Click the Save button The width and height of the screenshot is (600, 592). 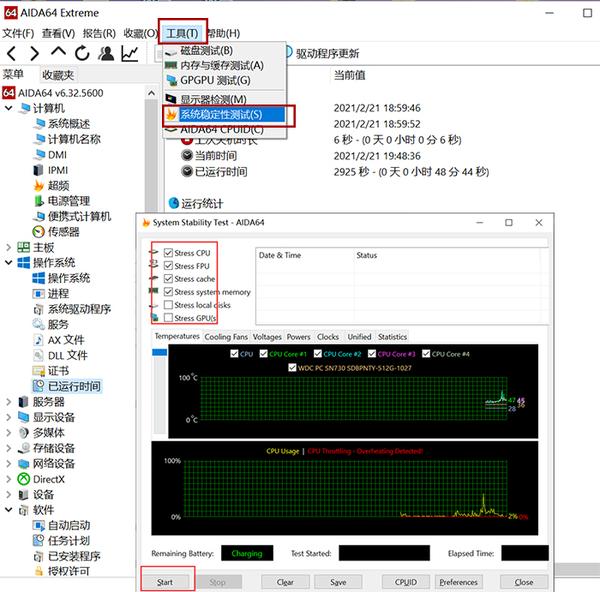pos(338,582)
